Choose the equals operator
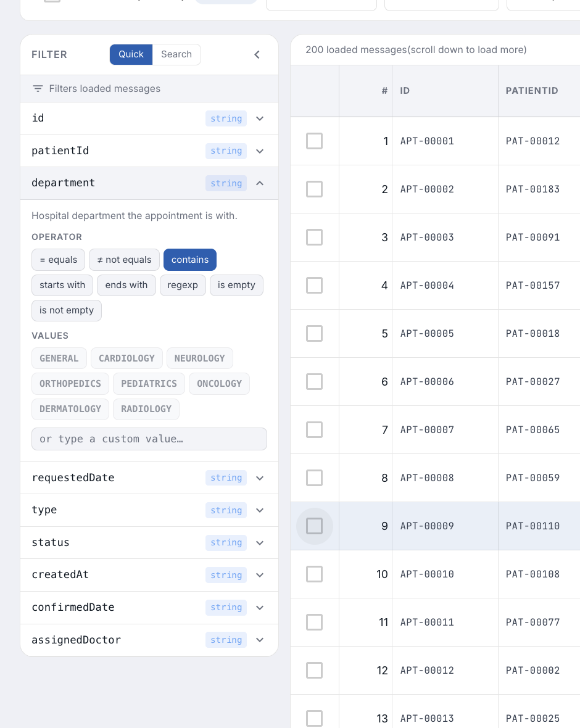Screen dimensions: 580x728 tap(59, 260)
